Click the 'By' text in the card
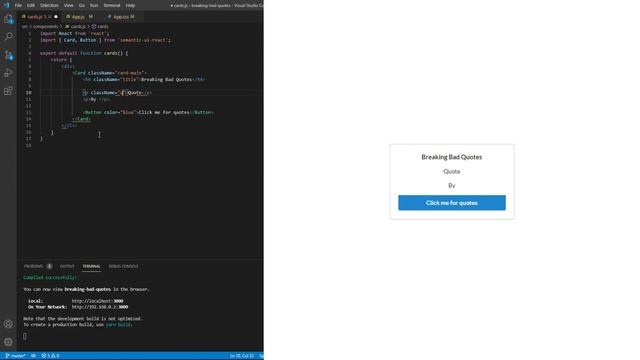The height and width of the screenshot is (360, 640). [x=452, y=186]
